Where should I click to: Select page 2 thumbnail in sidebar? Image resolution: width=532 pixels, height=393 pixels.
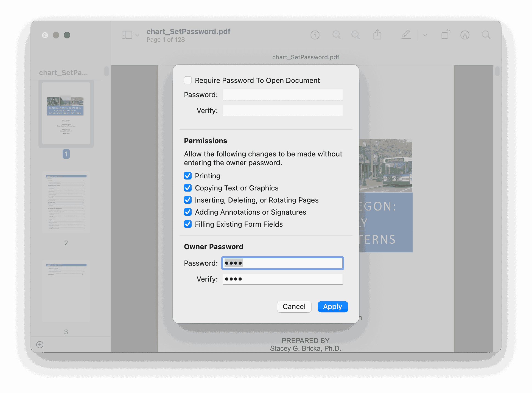pyautogui.click(x=66, y=202)
